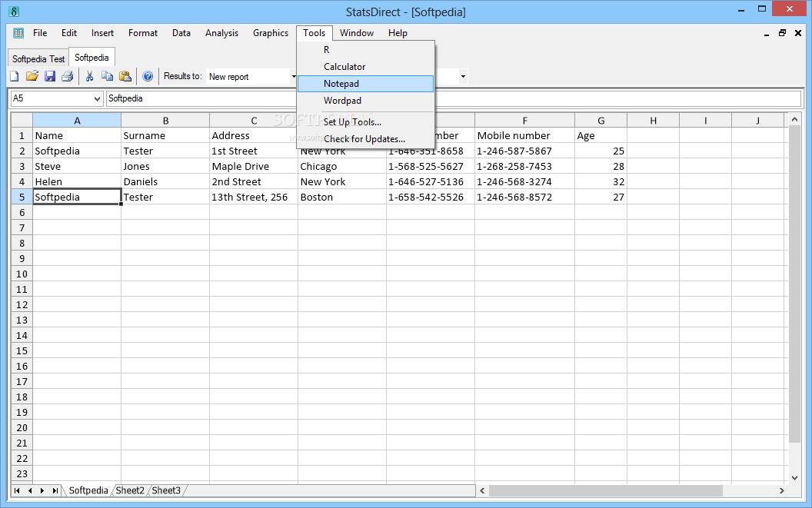Choose Wordpad in Tools menu
The width and height of the screenshot is (812, 508).
pos(365,101)
